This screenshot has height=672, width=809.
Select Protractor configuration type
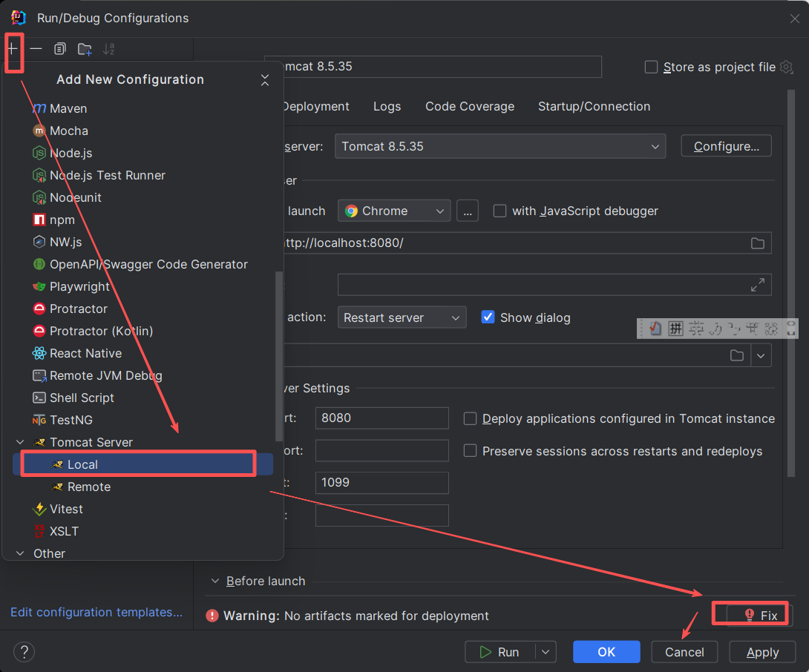coord(79,309)
